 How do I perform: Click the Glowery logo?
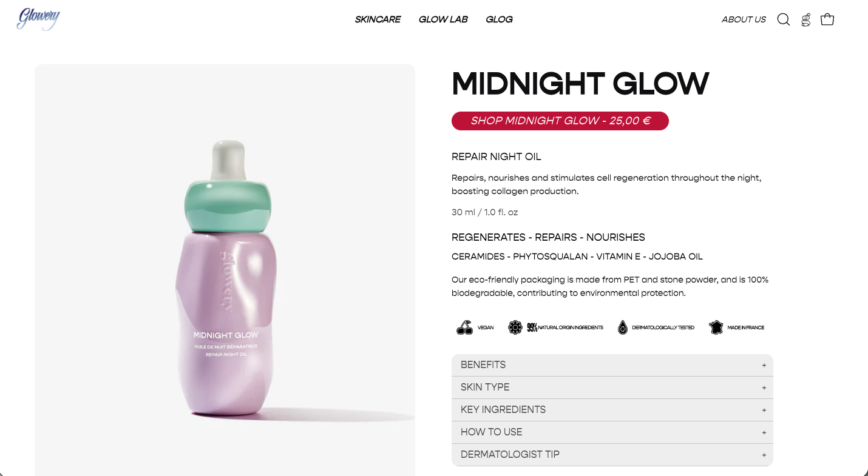38,19
